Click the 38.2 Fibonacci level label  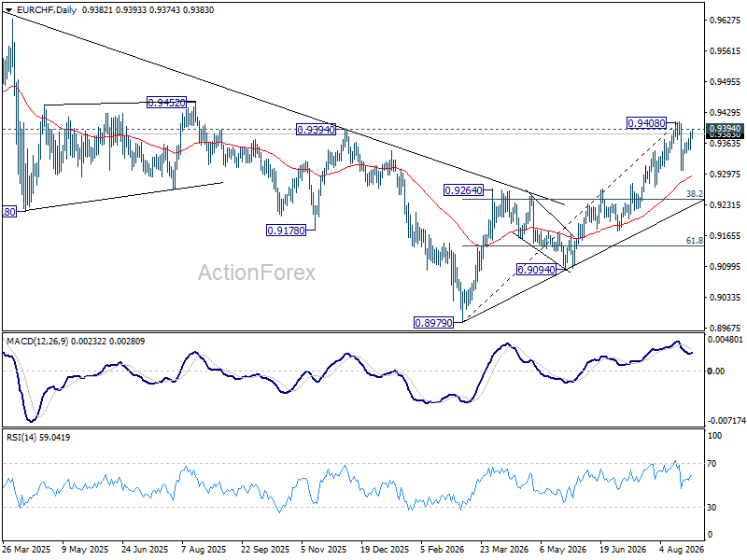[x=694, y=194]
